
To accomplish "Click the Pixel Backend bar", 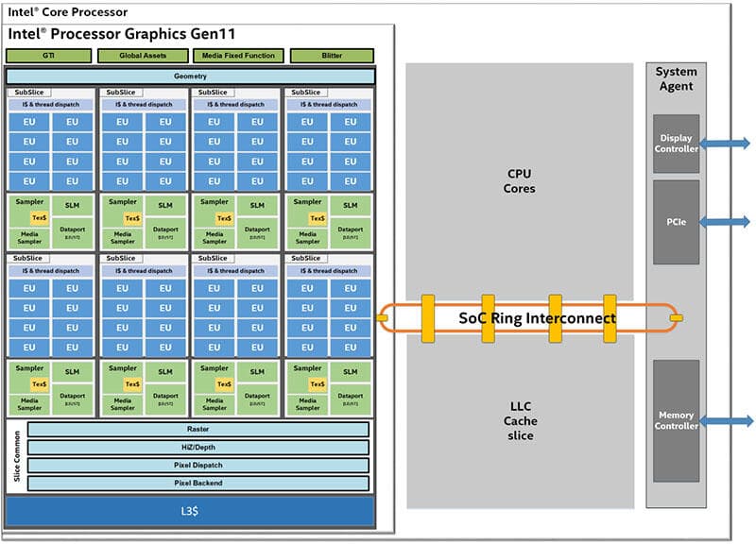I will [198, 483].
